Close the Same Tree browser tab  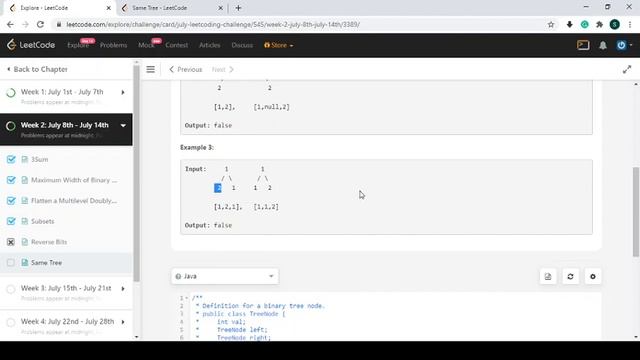click(220, 8)
